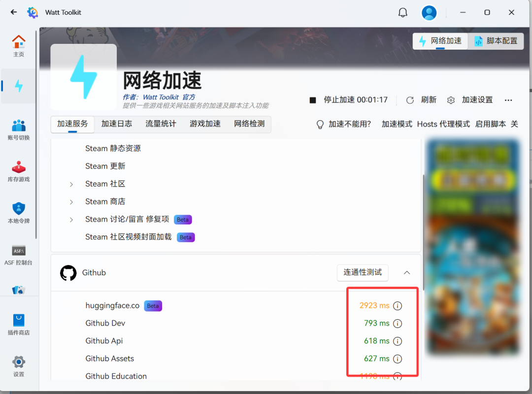Select Github Api row
Image resolution: width=532 pixels, height=394 pixels.
tap(236, 341)
